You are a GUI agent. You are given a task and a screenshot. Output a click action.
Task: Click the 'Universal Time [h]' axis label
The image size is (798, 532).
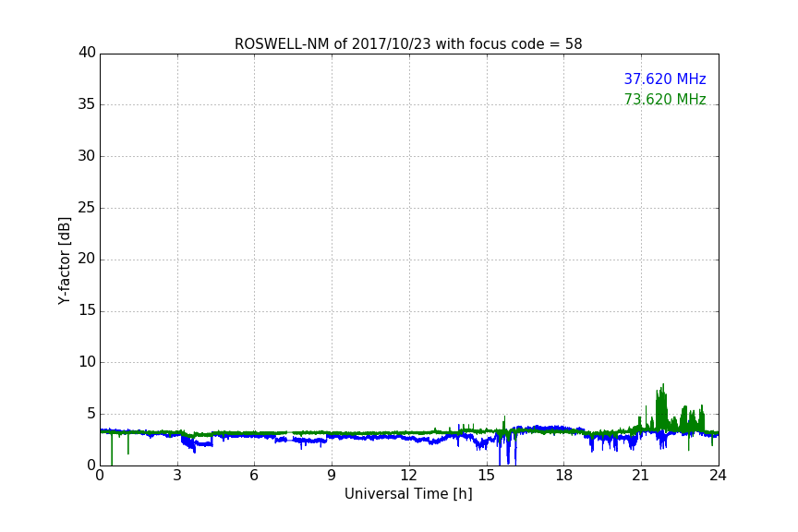tap(408, 493)
